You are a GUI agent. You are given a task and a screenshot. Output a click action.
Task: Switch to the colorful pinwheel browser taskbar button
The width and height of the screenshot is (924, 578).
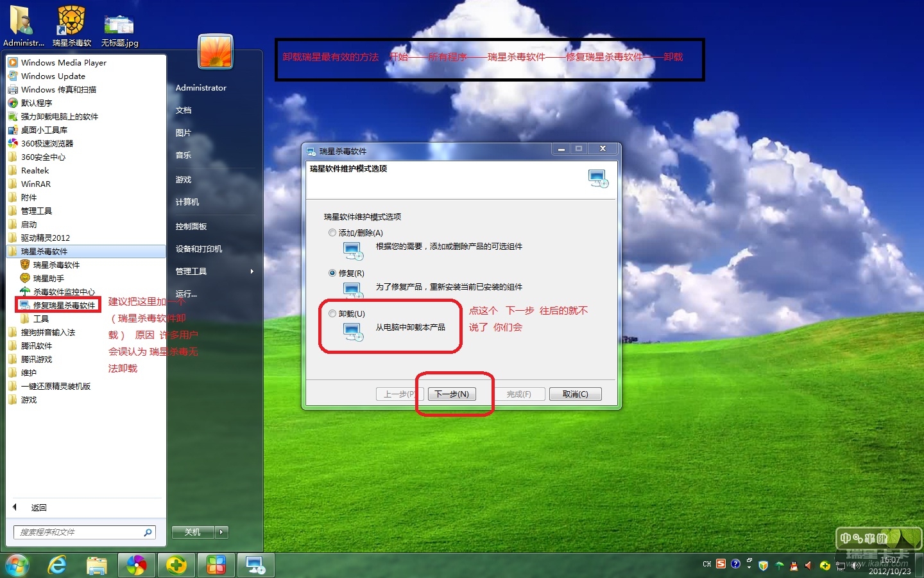[137, 565]
